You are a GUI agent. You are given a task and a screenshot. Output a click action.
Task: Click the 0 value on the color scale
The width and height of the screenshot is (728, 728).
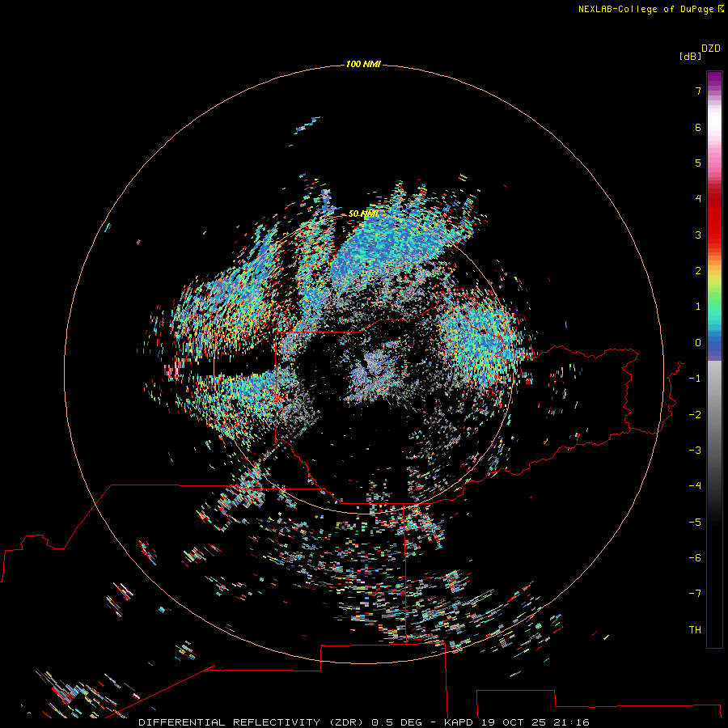698,343
